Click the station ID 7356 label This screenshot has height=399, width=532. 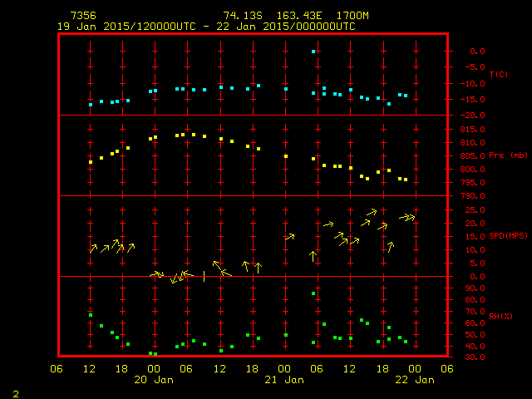pyautogui.click(x=84, y=16)
